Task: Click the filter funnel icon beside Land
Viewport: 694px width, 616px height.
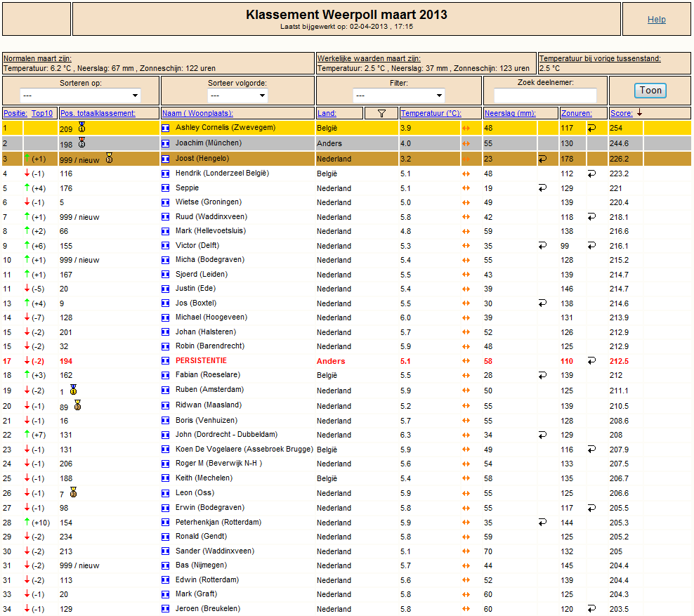Action: tap(381, 113)
